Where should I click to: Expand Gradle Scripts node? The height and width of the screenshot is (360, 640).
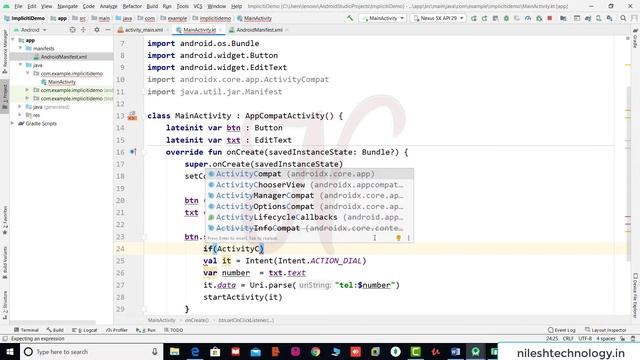point(13,123)
